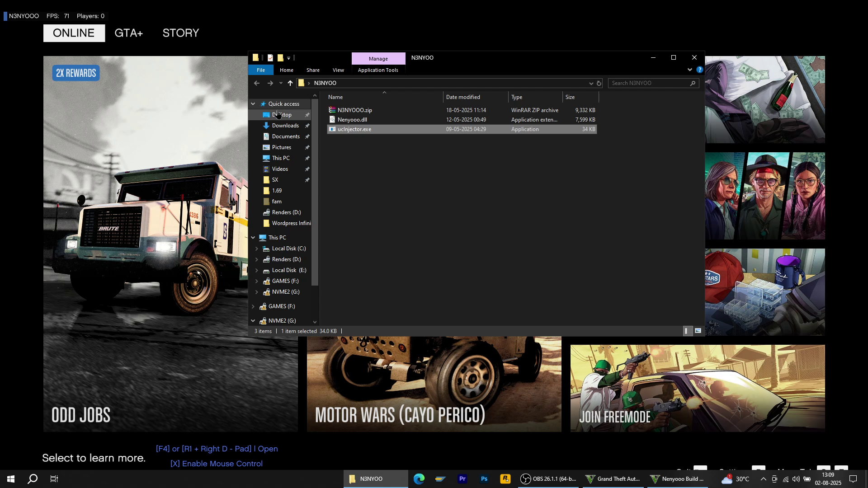Select the ucInjector.exe file
This screenshot has width=868, height=488.
tap(462, 129)
